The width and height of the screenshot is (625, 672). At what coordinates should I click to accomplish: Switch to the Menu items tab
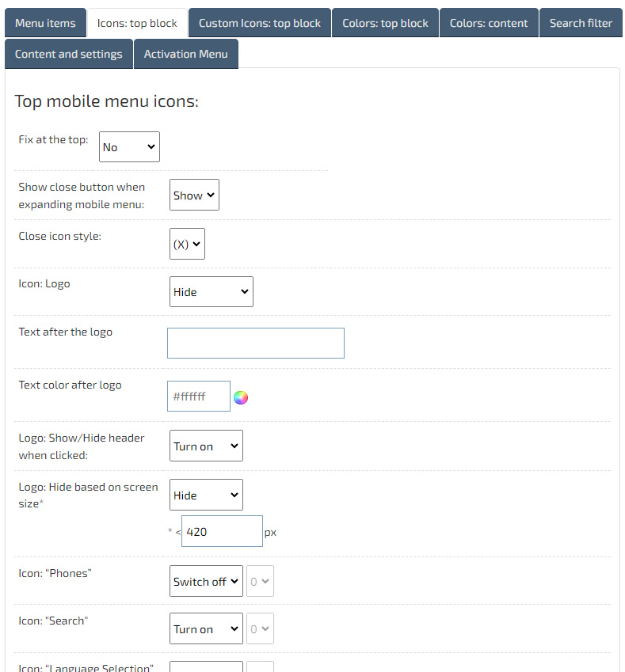[x=45, y=23]
